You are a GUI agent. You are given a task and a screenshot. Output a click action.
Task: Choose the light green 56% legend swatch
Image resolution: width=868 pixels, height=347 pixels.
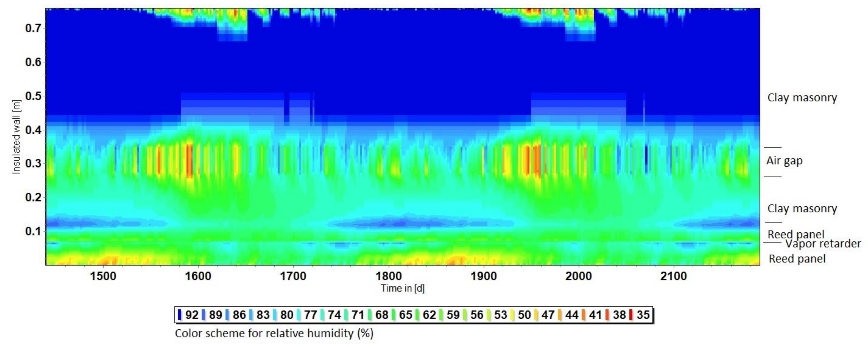(465, 315)
